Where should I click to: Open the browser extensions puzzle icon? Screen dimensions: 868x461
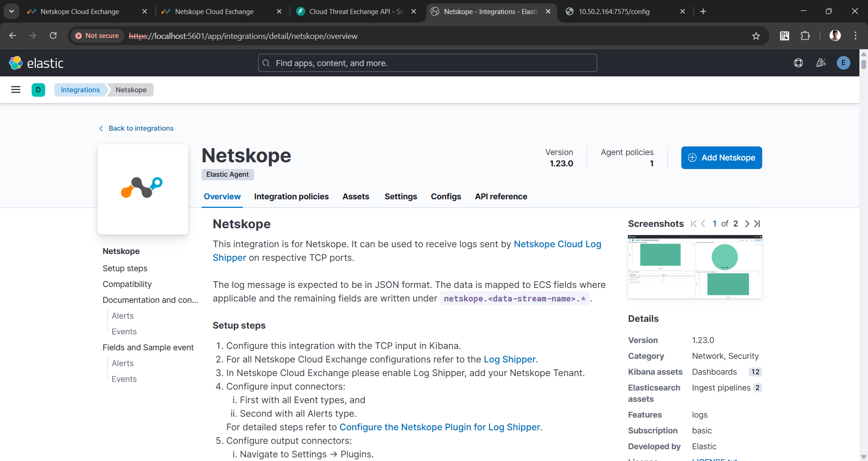pos(805,36)
